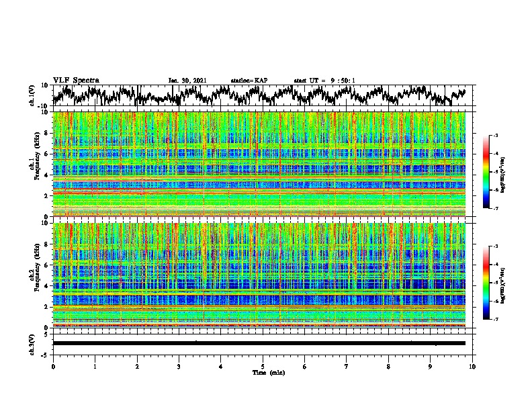
Task: Click the ch.2 spectrogram color scale bar
Action: click(x=486, y=283)
